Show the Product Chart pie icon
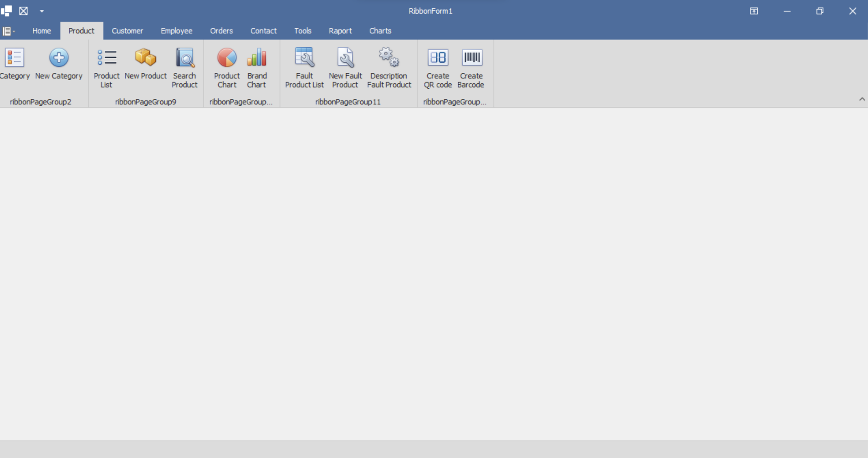This screenshot has height=458, width=868. [x=227, y=58]
